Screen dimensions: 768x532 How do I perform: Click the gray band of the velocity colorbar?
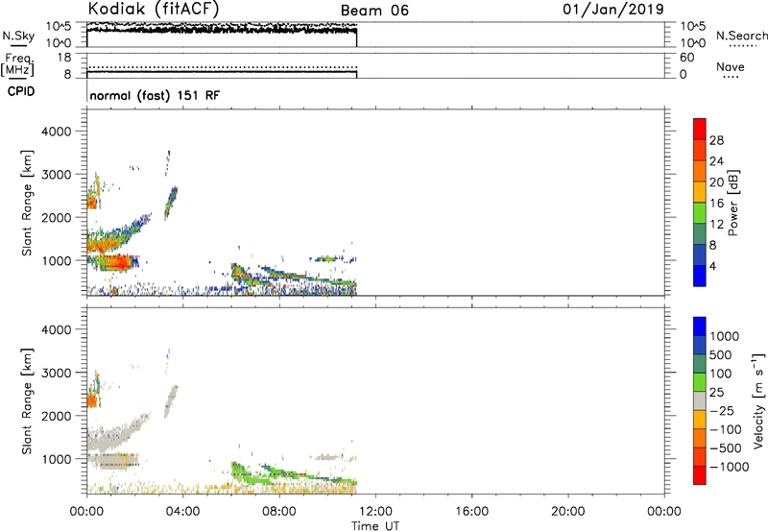[x=700, y=400]
